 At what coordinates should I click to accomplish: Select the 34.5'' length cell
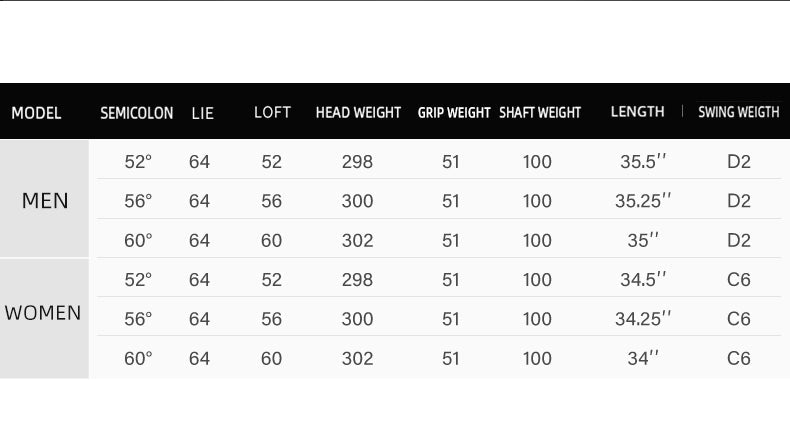tap(642, 280)
